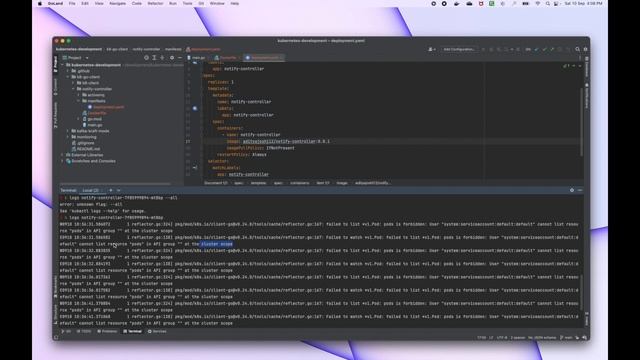Click 'containers' in editor breadcrumbs
Image resolution: width=640 pixels, height=360 pixels.
click(x=300, y=183)
